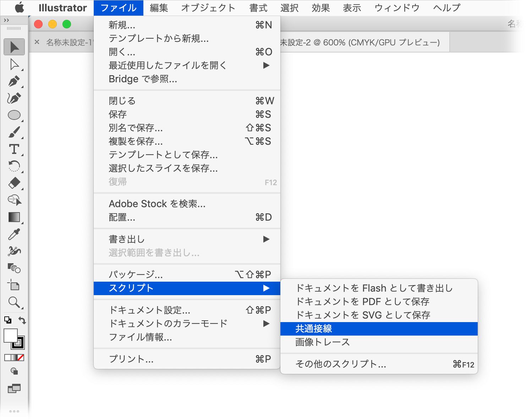526x420 pixels.
Task: Select the Selection tool (black arrow)
Action: [x=14, y=47]
